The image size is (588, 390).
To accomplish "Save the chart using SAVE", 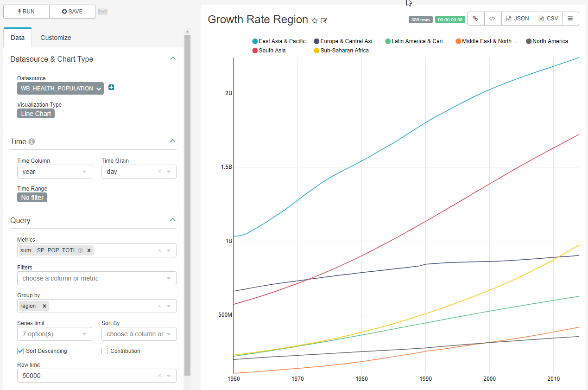I will (72, 11).
